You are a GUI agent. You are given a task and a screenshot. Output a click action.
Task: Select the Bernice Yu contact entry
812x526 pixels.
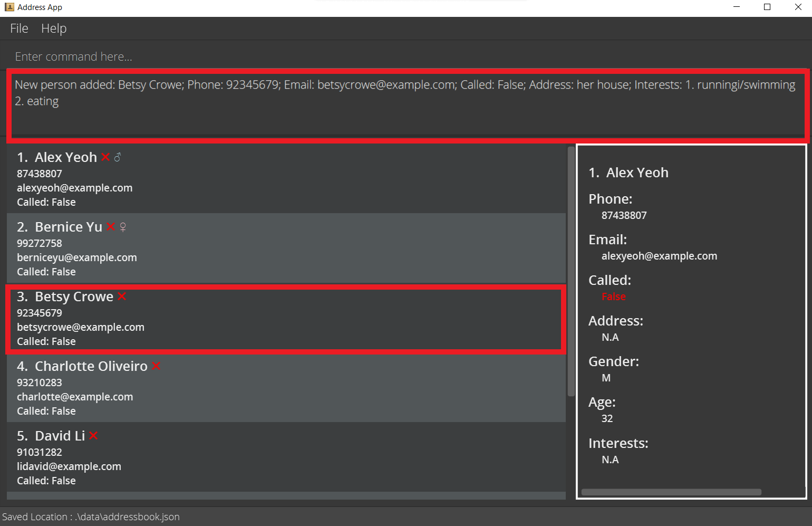[286, 249]
